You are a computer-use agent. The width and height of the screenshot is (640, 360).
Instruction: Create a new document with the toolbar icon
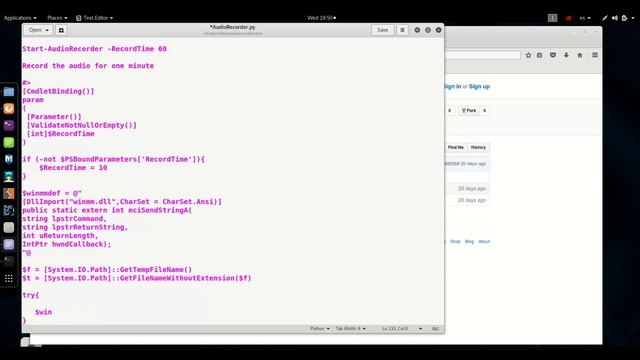[61, 30]
